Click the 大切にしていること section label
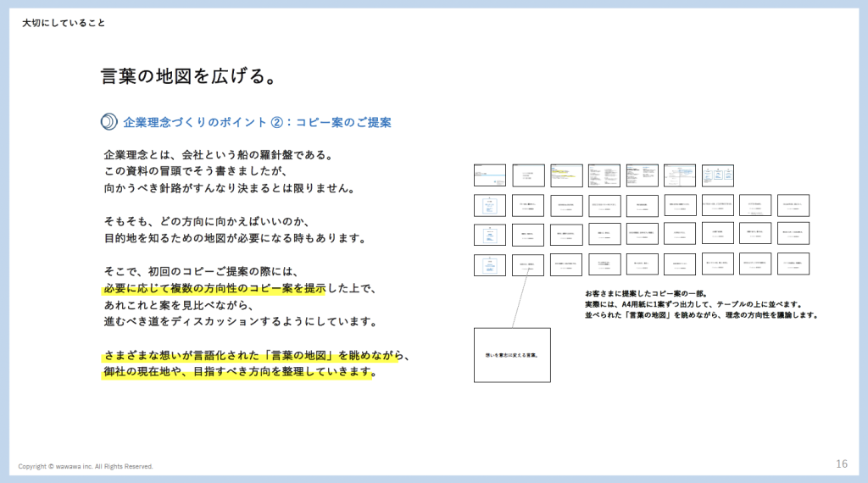 point(64,23)
